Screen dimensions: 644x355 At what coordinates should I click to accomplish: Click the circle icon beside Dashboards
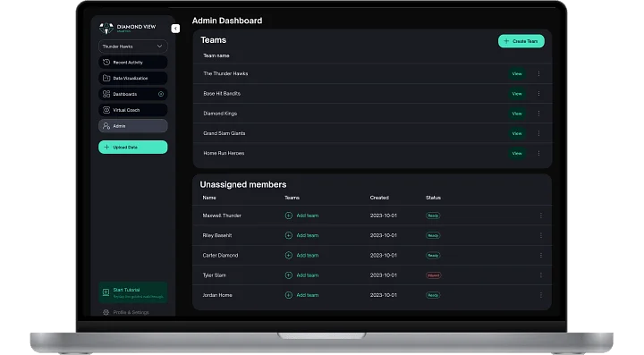161,94
